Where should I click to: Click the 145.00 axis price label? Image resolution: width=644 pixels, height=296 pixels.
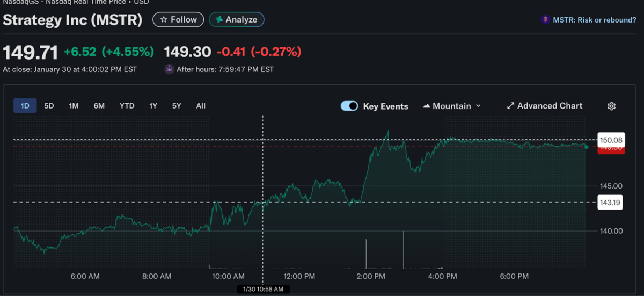point(611,186)
